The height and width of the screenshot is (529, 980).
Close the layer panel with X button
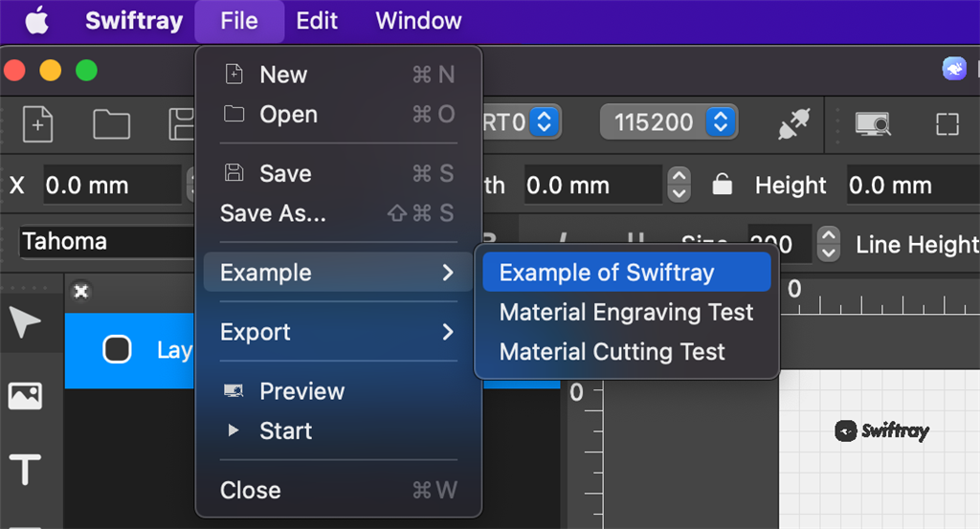[81, 291]
